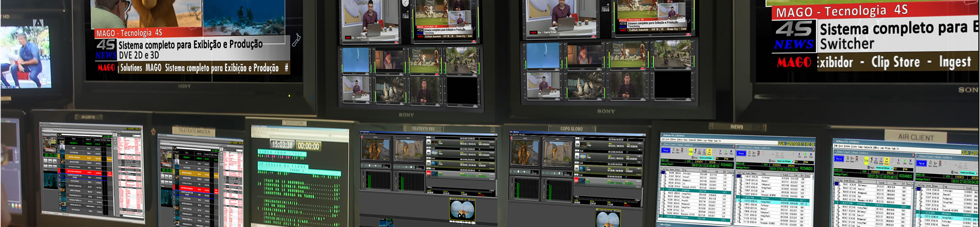Click the 00:01:24:12 timecode on the iNews monitor
The image size is (980, 227).
(x=698, y=166)
